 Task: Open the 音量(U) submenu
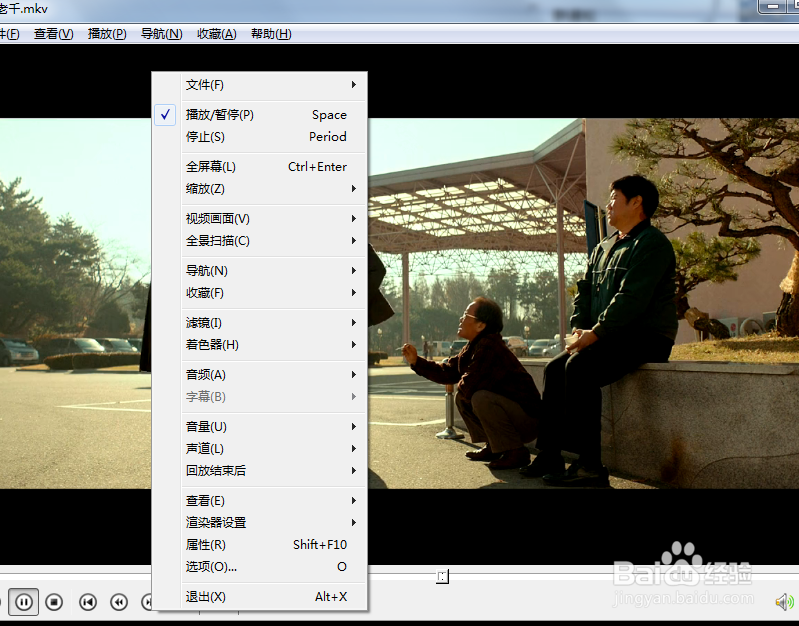260,427
